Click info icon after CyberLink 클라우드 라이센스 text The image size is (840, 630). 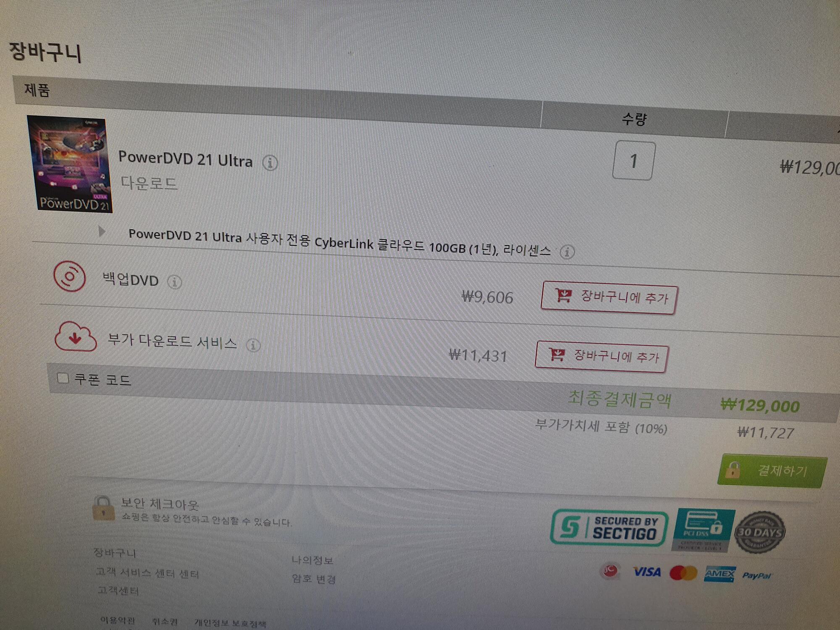pyautogui.click(x=567, y=252)
